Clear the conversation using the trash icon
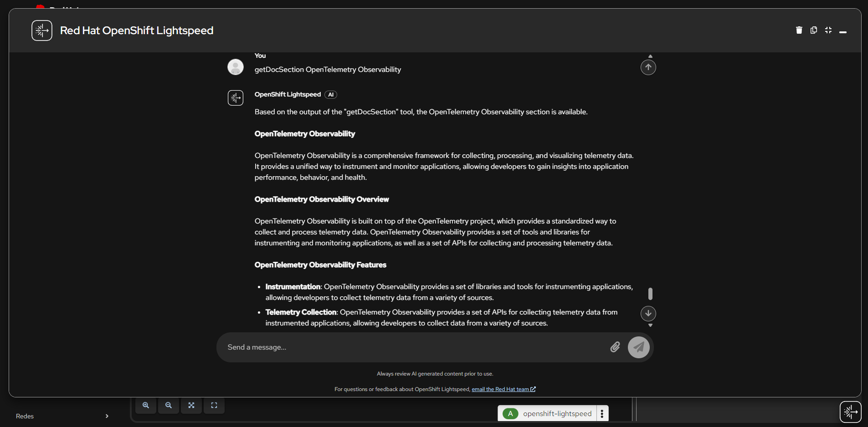 [798, 30]
